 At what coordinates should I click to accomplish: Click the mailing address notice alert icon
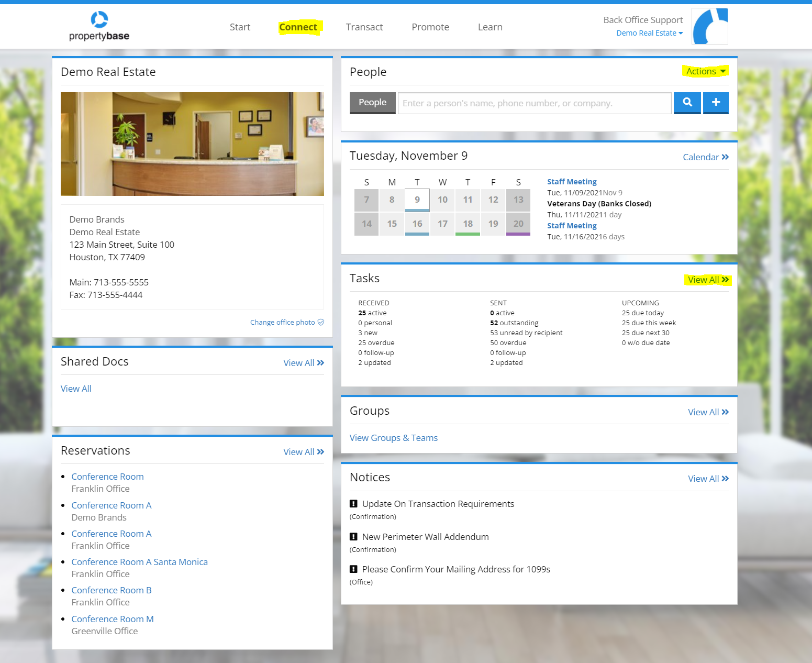[x=353, y=569]
